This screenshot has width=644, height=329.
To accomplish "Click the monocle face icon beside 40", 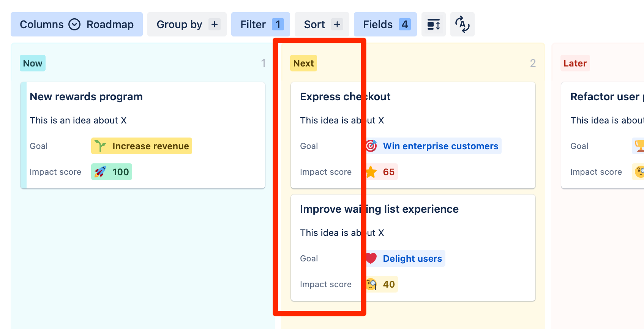I will [371, 284].
